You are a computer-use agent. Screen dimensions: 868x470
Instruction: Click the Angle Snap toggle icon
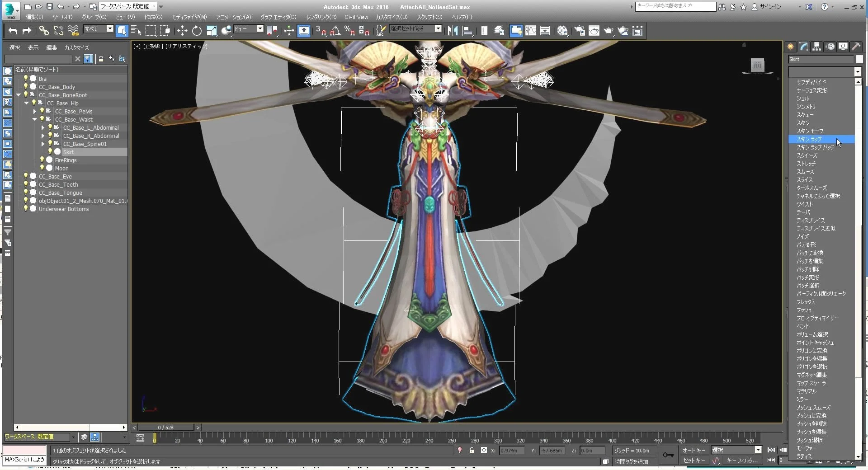[335, 31]
